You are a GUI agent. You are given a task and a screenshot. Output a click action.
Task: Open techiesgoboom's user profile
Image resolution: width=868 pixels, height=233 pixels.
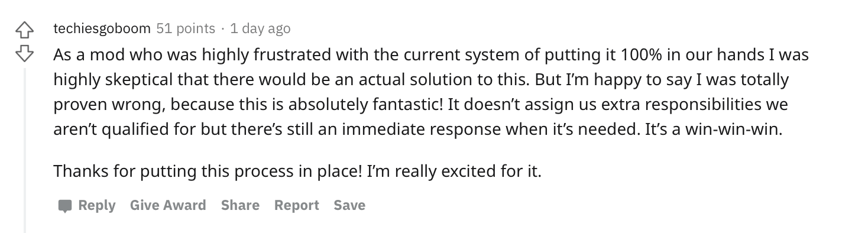pos(102,28)
